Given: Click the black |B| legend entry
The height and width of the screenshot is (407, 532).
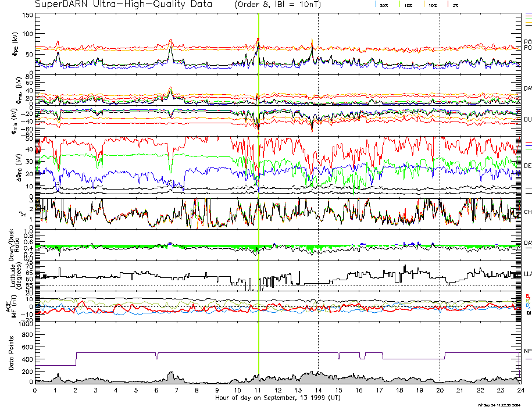Looking at the screenshot, I should [529, 313].
